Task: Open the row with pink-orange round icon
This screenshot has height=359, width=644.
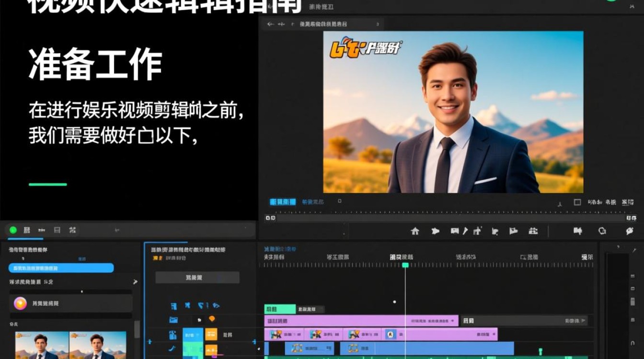Action: (71, 303)
